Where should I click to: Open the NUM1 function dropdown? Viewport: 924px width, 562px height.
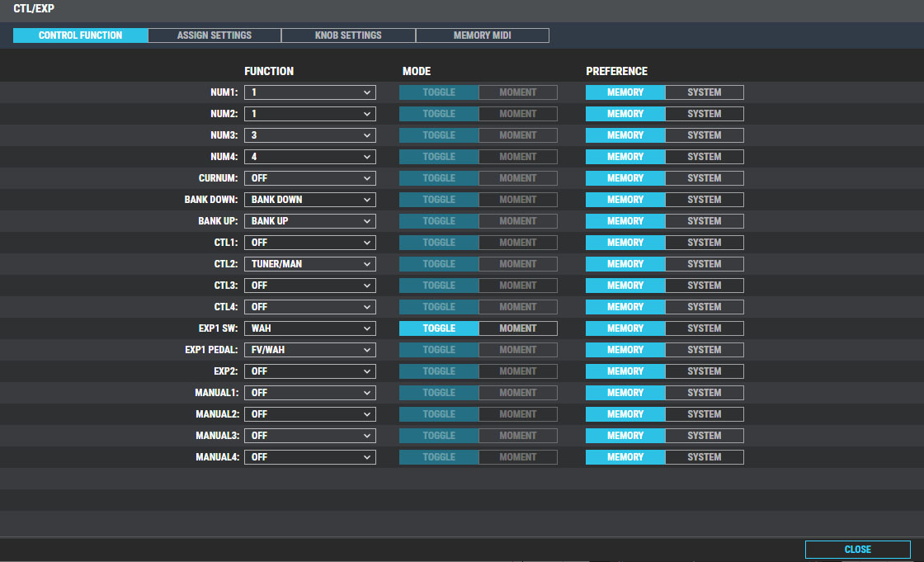pos(310,92)
